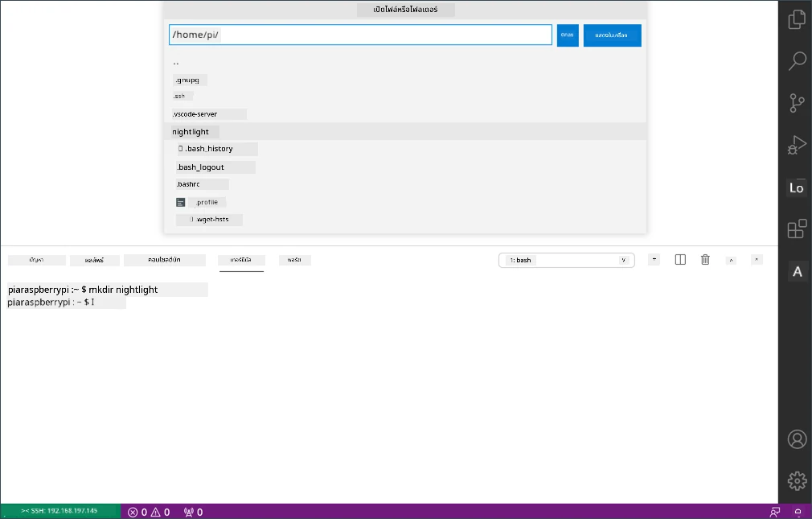Viewport: 812px width, 519px height.
Task: Select the .bashrc file
Action: tap(405, 184)
